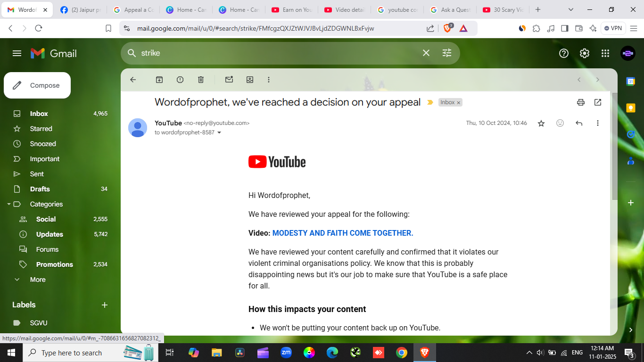Add an emoji reaction to the email
The image size is (644, 362).
click(x=560, y=123)
